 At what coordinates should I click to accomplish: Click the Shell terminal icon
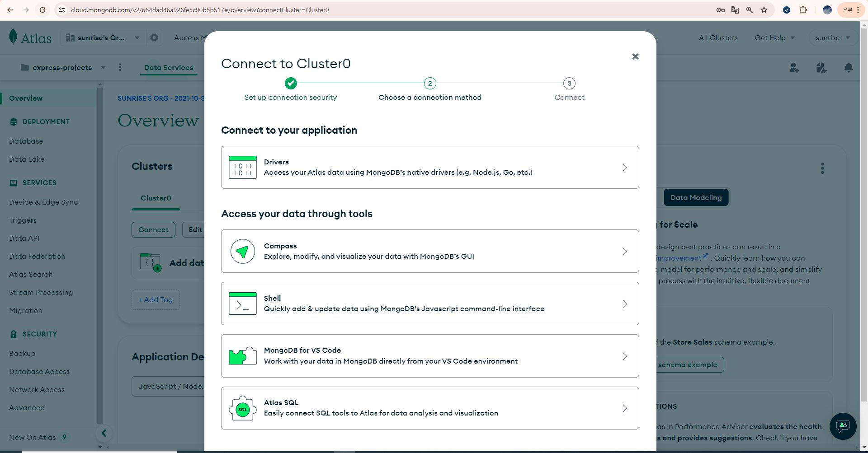point(242,304)
